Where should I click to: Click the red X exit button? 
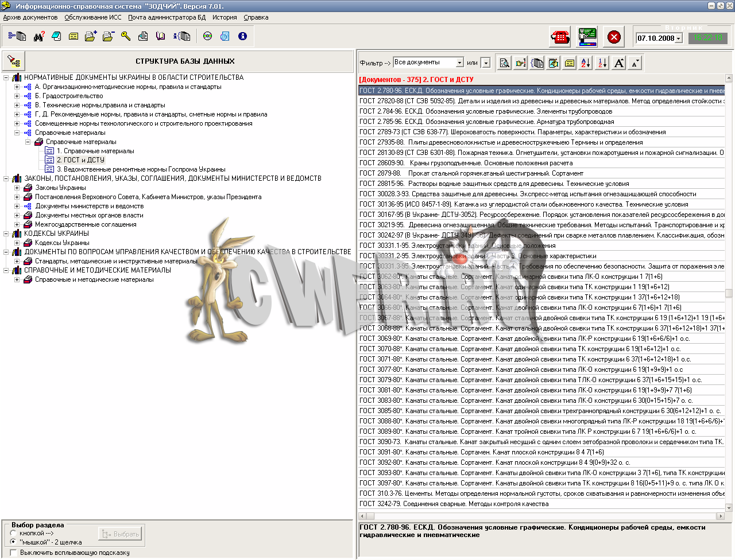point(614,37)
